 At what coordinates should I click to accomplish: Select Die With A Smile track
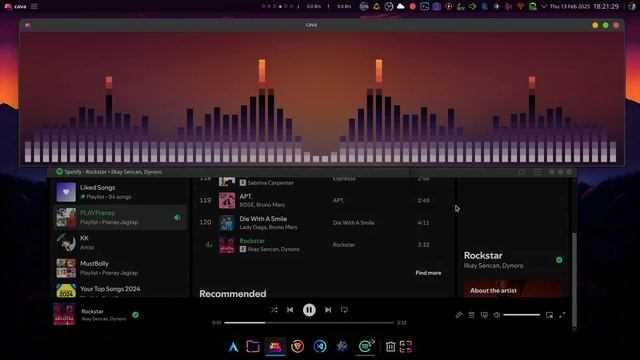(x=322, y=223)
